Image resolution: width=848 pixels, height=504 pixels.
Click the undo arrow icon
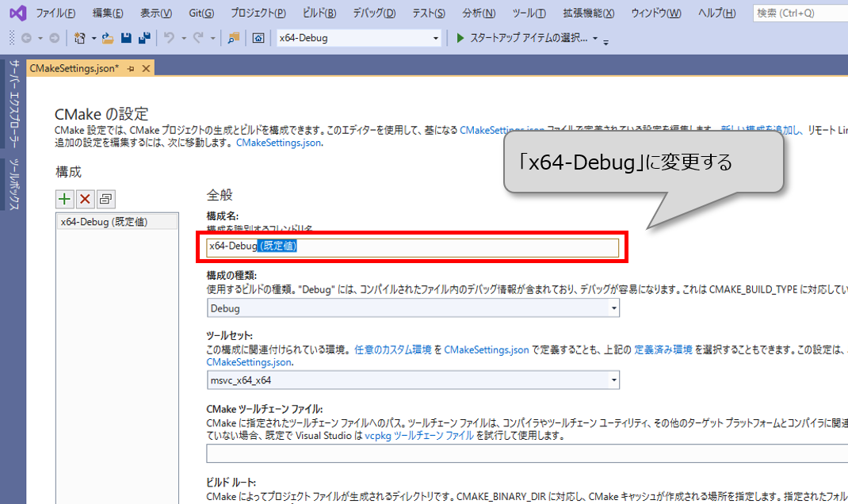170,38
